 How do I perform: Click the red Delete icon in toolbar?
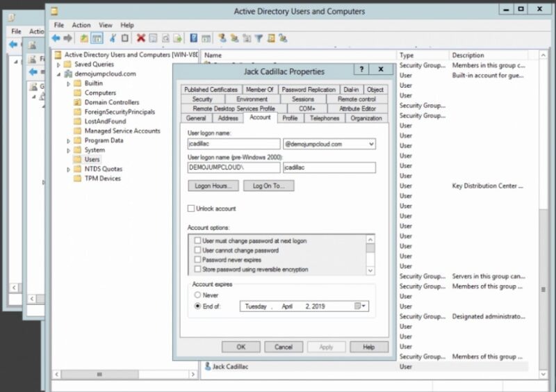point(141,39)
